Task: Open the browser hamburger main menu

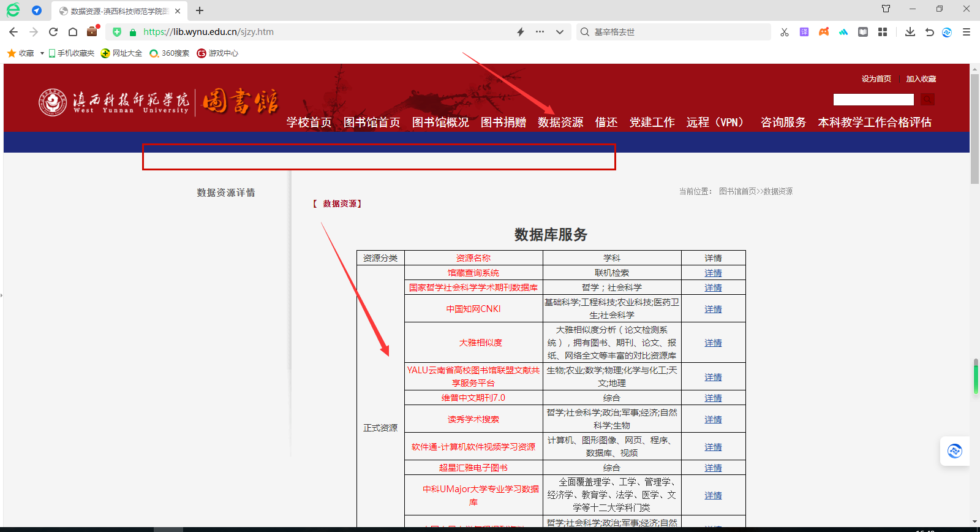Action: click(967, 32)
